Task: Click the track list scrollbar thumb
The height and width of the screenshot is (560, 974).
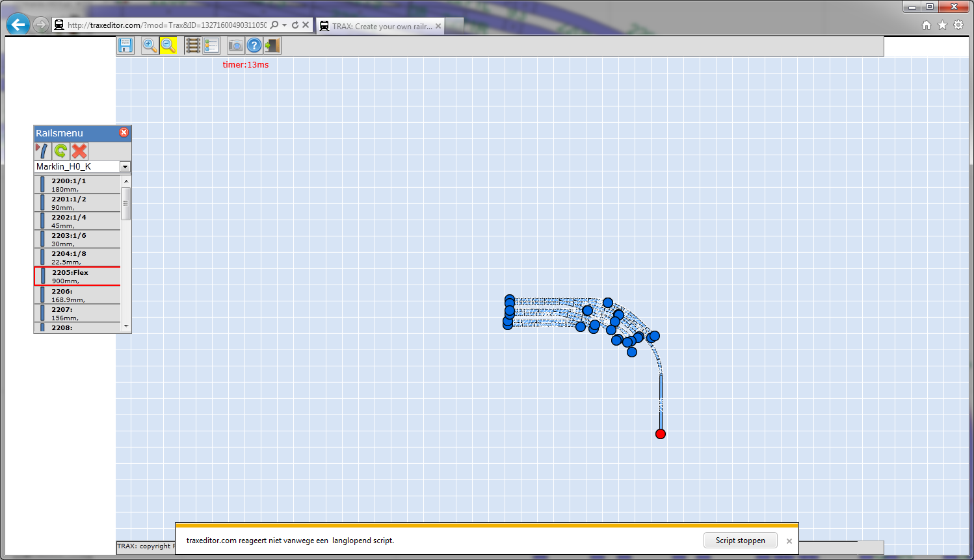Action: pyautogui.click(x=126, y=203)
